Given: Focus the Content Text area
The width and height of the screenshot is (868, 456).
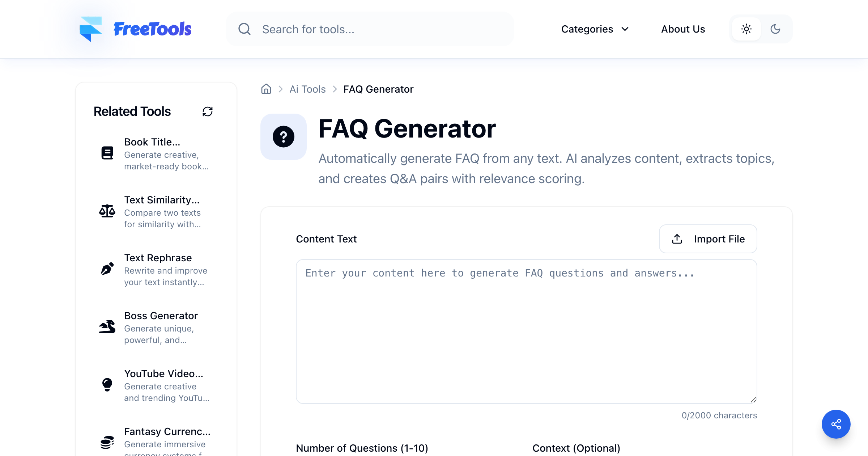Looking at the screenshot, I should tap(527, 332).
